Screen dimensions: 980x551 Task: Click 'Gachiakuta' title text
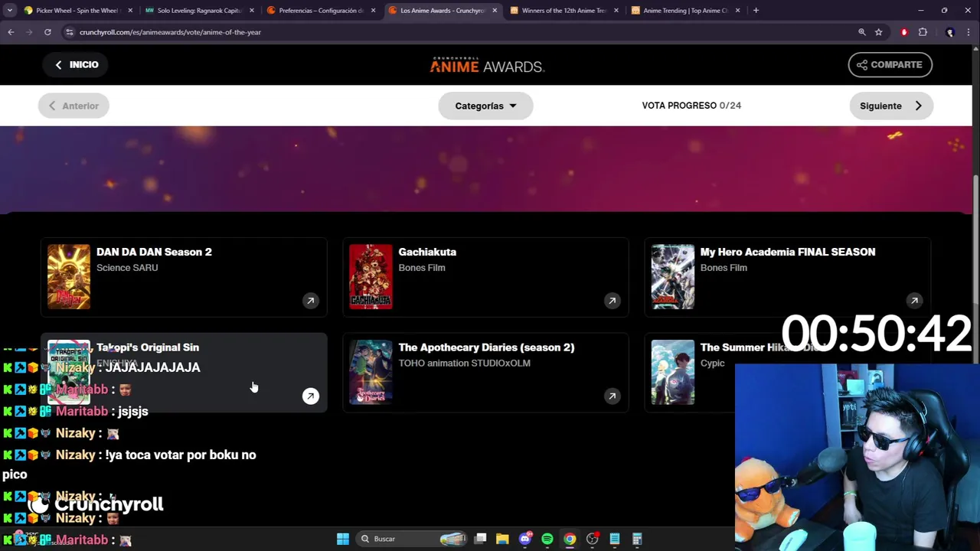point(427,252)
